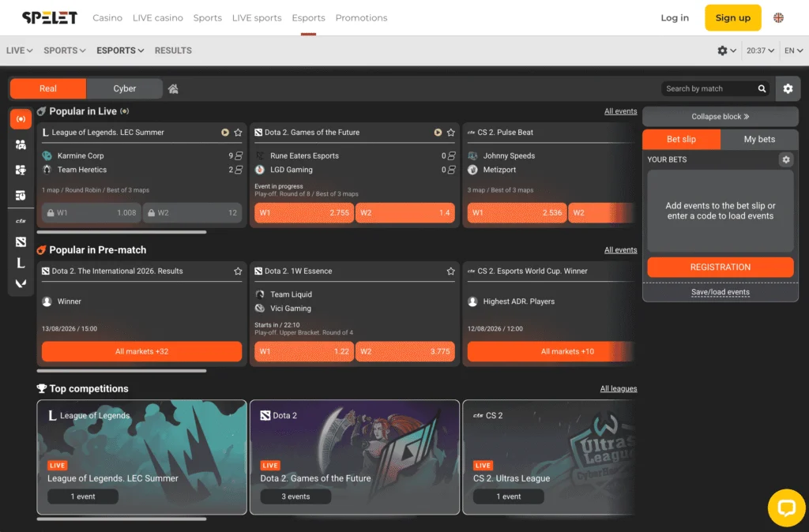This screenshot has width=809, height=532.
Task: Click the Team Heretics team logo
Action: click(x=47, y=170)
